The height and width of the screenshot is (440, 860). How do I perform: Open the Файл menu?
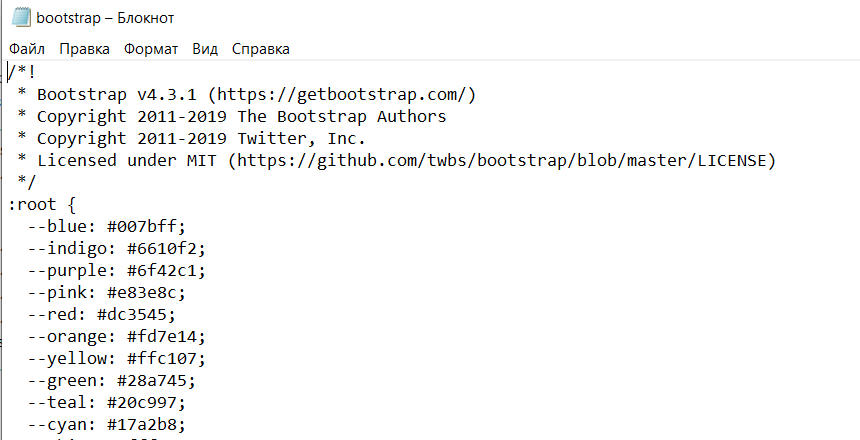[27, 49]
